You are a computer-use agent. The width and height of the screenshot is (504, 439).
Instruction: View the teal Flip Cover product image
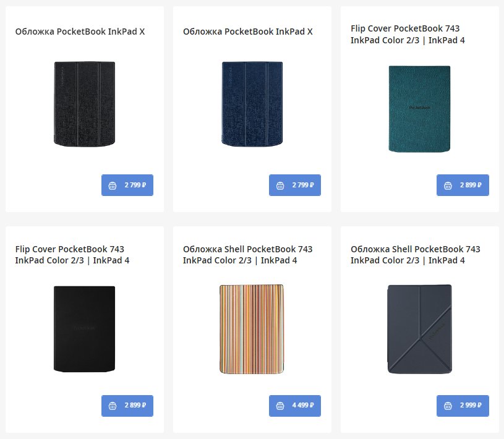tap(420, 109)
